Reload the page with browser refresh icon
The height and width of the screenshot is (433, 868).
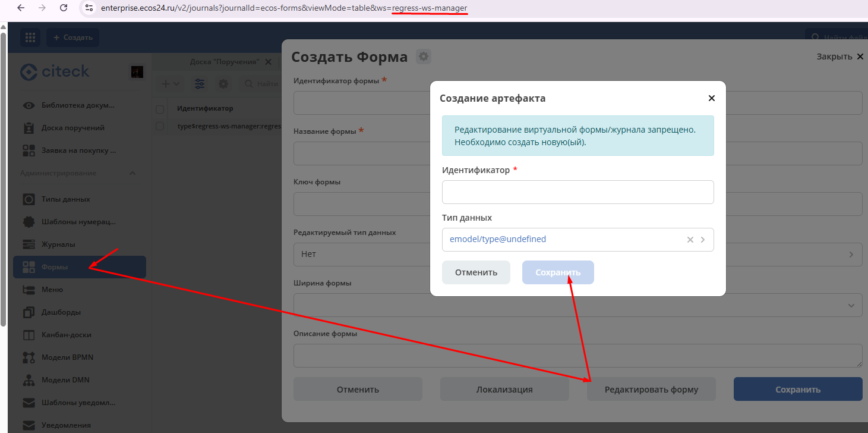64,8
